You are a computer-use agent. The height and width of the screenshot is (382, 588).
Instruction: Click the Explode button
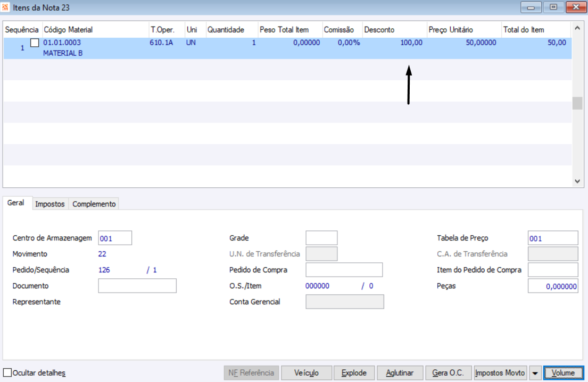pos(354,373)
